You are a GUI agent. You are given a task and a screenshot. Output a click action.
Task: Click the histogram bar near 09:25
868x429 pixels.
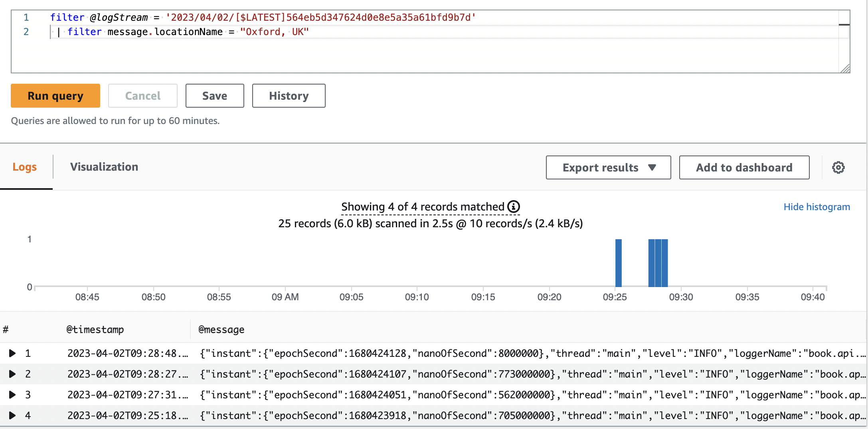618,263
